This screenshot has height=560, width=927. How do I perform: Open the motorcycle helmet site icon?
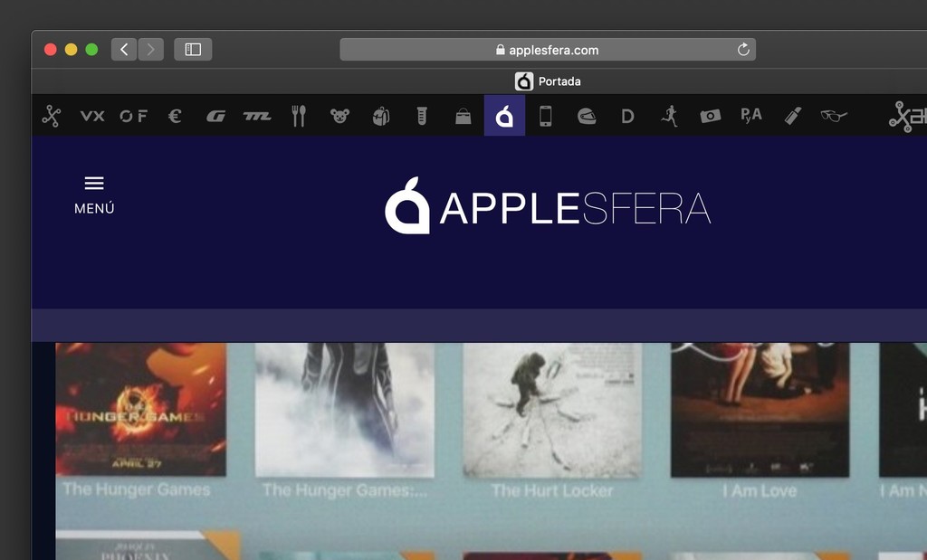coord(587,116)
